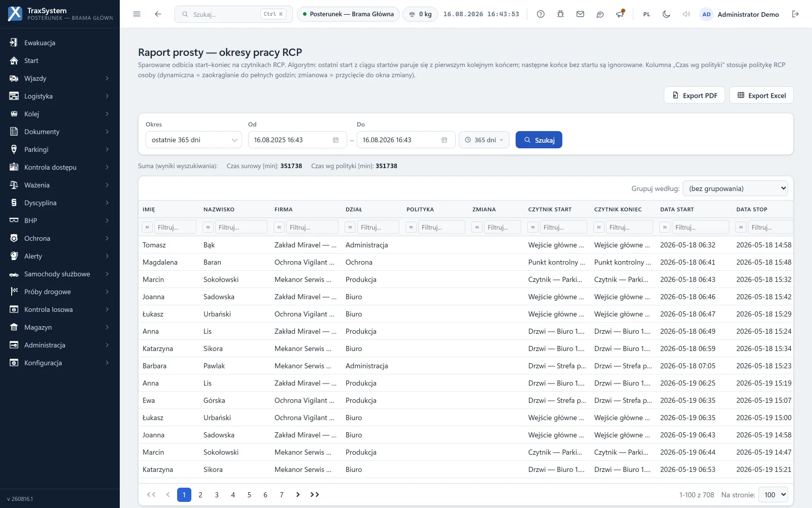Open the chat messages icon
812x508 pixels.
coord(600,14)
